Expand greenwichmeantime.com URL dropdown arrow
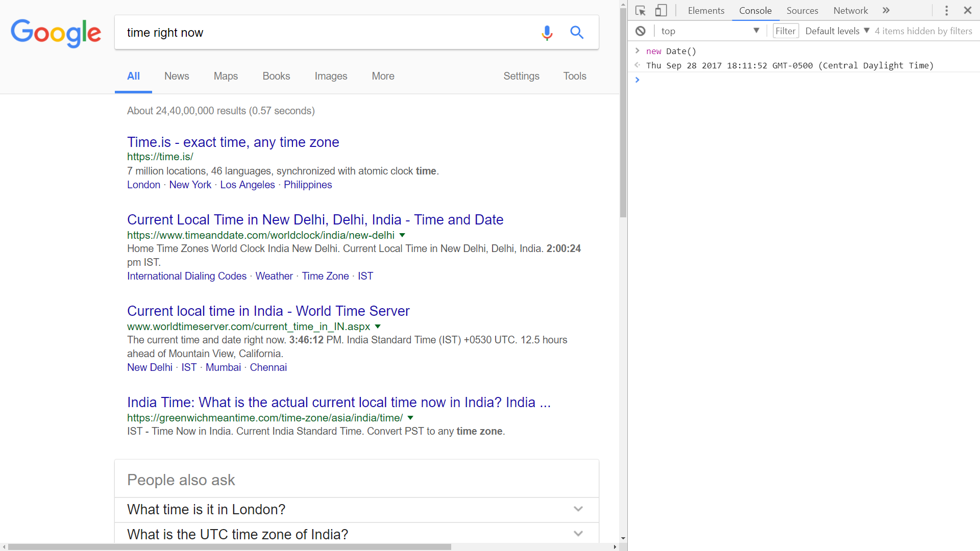Viewport: 980px width, 551px height. 410,418
